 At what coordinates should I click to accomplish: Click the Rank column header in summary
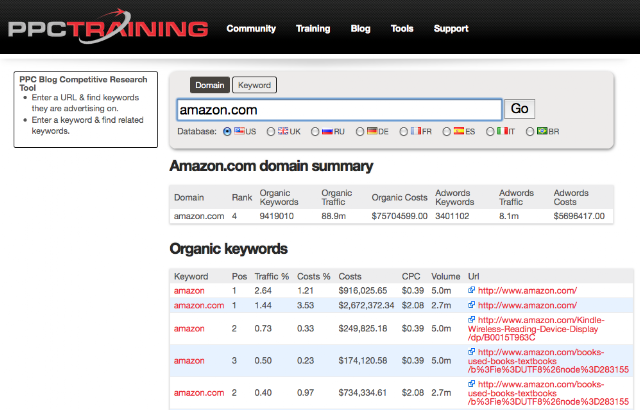click(x=242, y=197)
